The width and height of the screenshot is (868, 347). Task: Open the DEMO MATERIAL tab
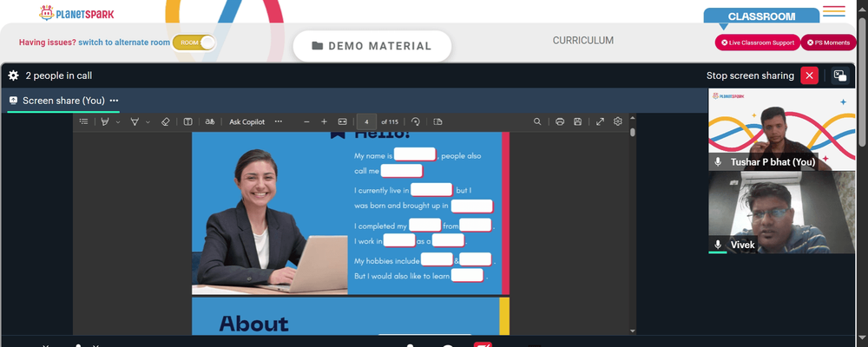372,46
